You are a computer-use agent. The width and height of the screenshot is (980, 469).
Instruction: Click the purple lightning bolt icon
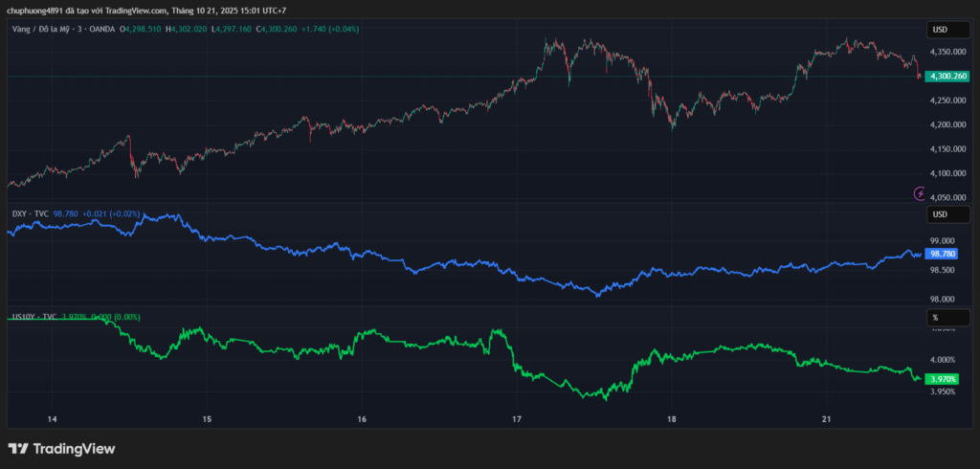click(920, 193)
